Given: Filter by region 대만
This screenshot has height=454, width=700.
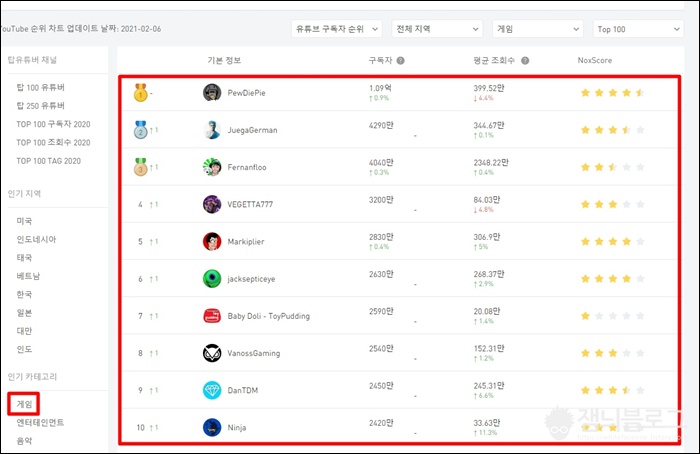Looking at the screenshot, I should [x=24, y=331].
